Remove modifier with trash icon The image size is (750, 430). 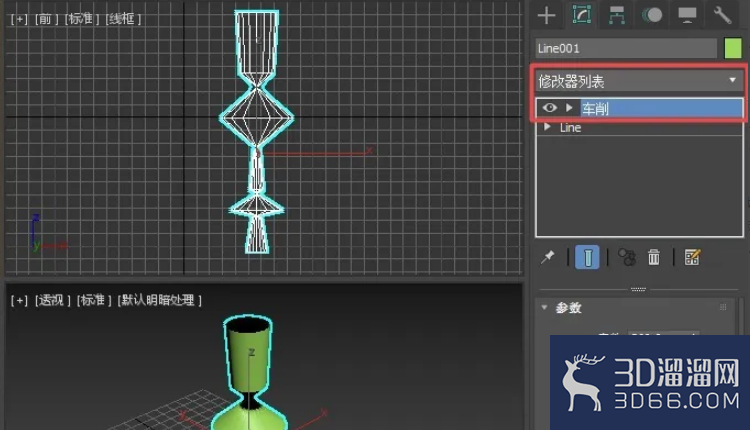[654, 257]
